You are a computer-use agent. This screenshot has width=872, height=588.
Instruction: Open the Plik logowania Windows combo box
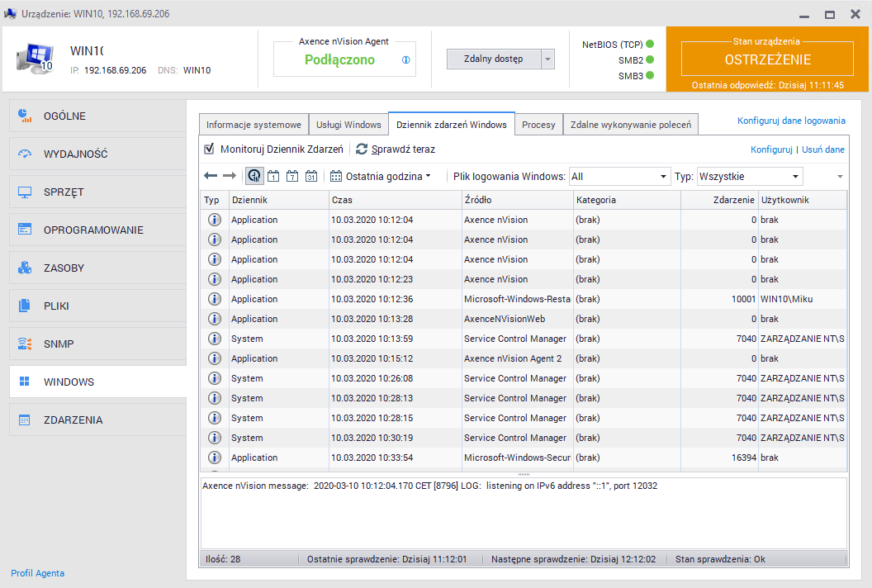coord(618,176)
